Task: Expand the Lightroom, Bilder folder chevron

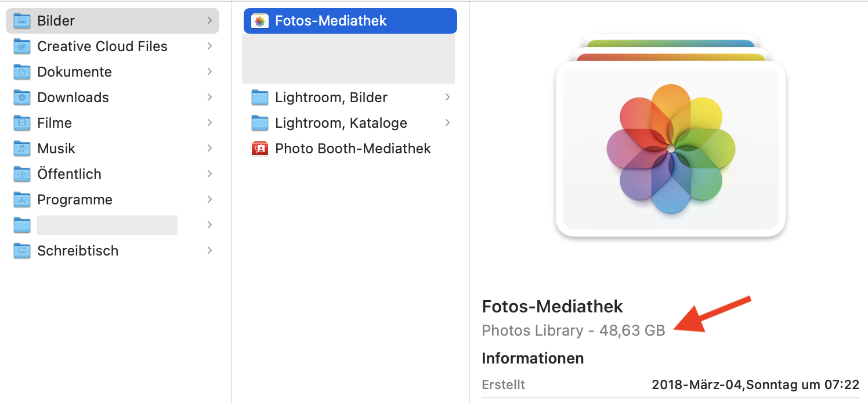Action: click(x=447, y=98)
